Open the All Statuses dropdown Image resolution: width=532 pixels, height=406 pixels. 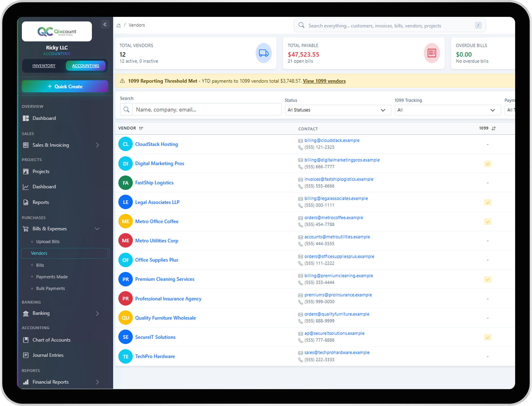[337, 110]
